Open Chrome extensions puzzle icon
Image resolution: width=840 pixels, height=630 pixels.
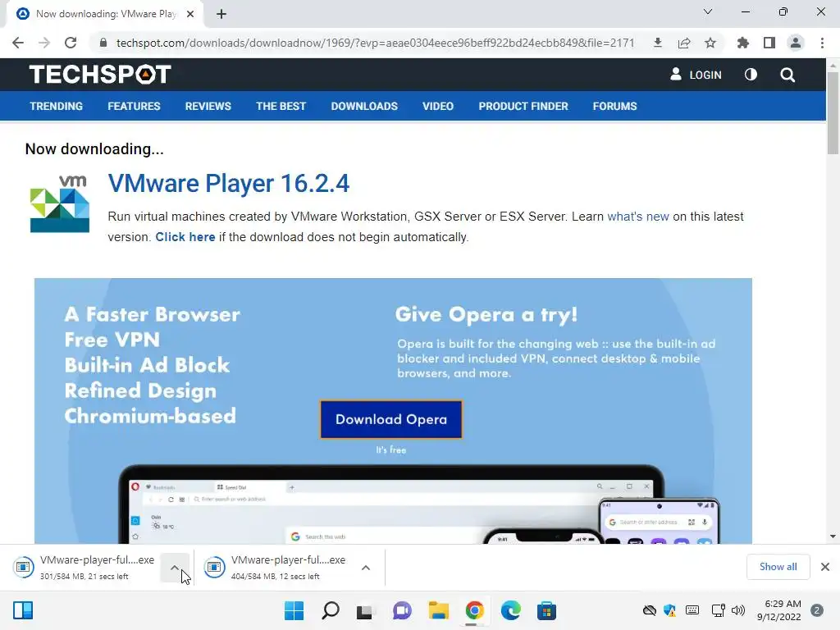743,43
